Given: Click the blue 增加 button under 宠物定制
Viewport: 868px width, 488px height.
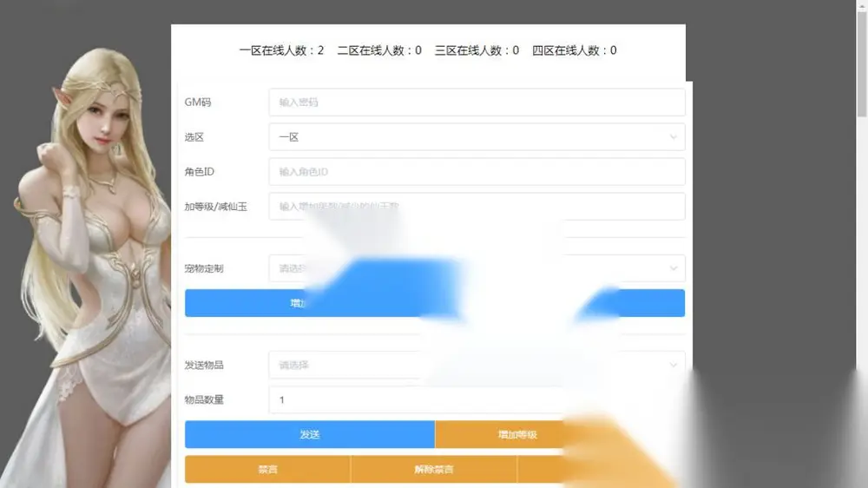Looking at the screenshot, I should point(435,303).
